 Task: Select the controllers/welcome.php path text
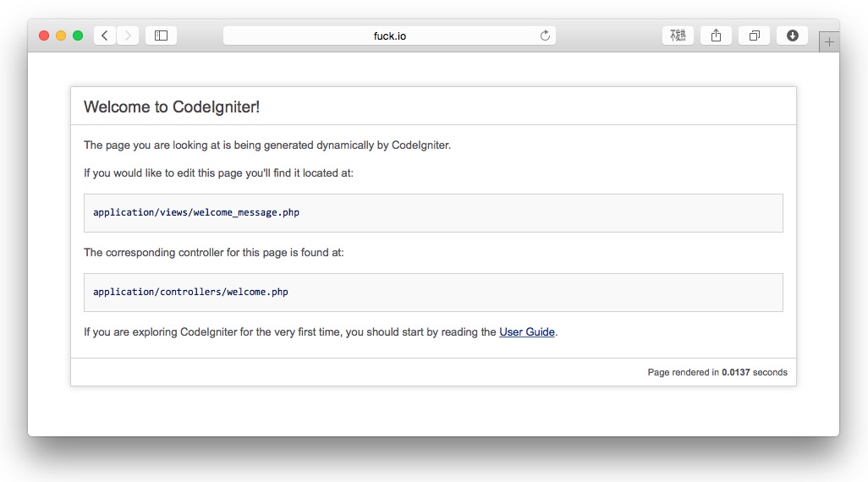190,292
